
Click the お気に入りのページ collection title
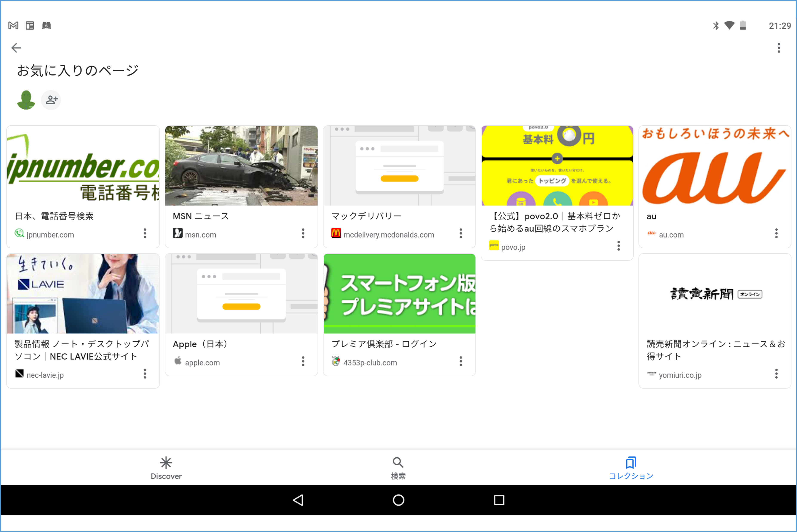78,71
